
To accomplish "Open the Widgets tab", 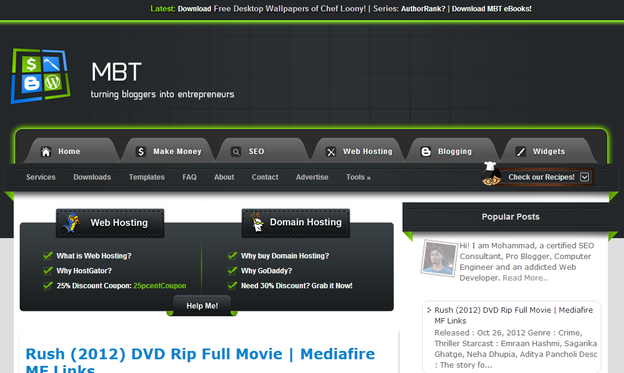I will (x=548, y=151).
